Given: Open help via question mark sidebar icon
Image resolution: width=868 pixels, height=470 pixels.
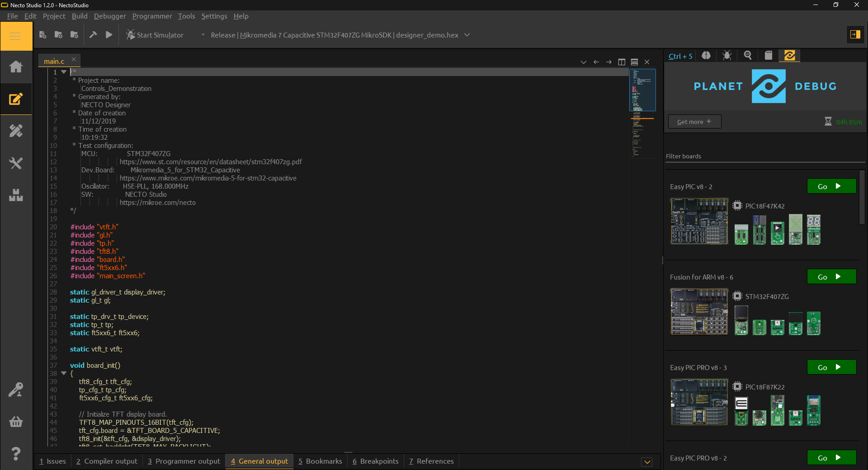Looking at the screenshot, I should coord(16,454).
